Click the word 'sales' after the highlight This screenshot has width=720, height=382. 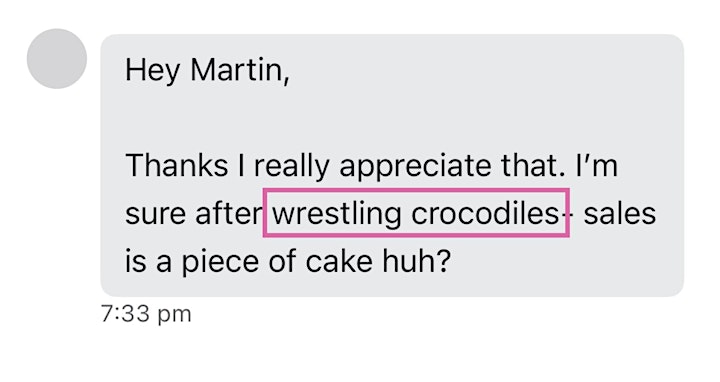(619, 214)
